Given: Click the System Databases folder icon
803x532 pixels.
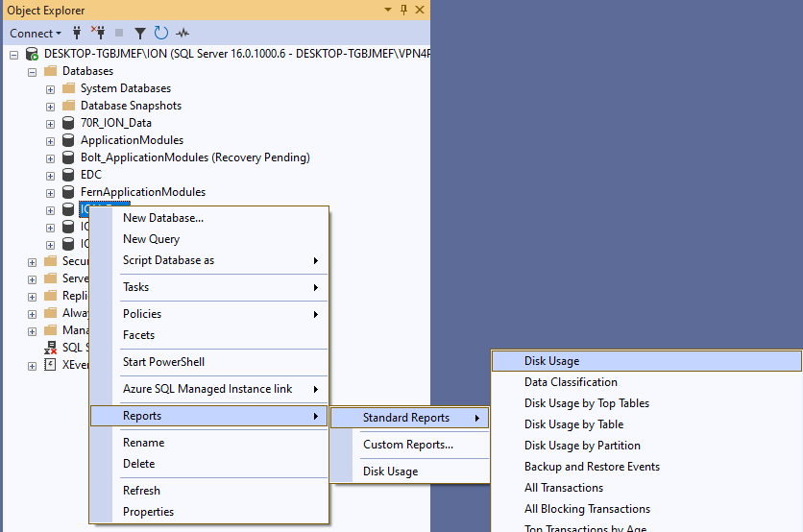Looking at the screenshot, I should click(68, 88).
